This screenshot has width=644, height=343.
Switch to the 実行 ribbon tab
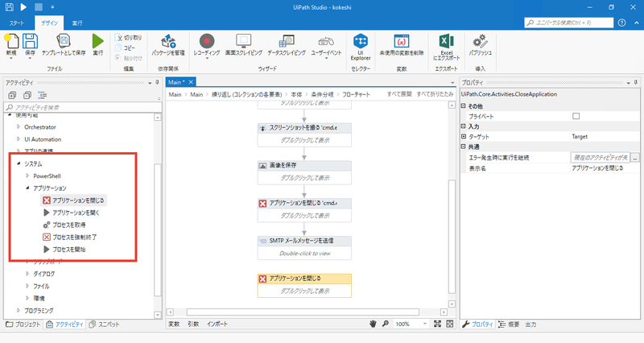point(77,23)
